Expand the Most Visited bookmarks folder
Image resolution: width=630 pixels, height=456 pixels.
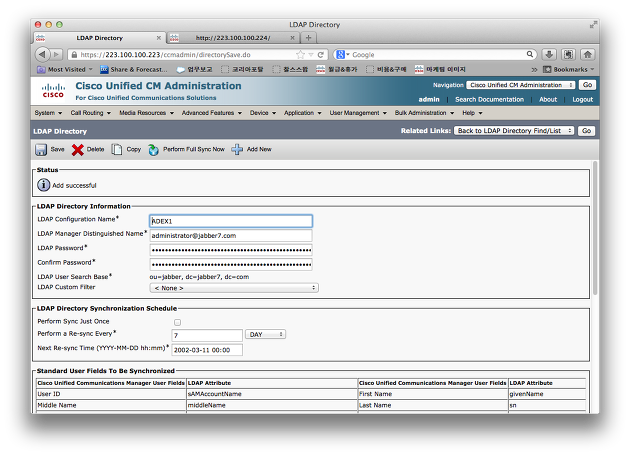coord(65,70)
